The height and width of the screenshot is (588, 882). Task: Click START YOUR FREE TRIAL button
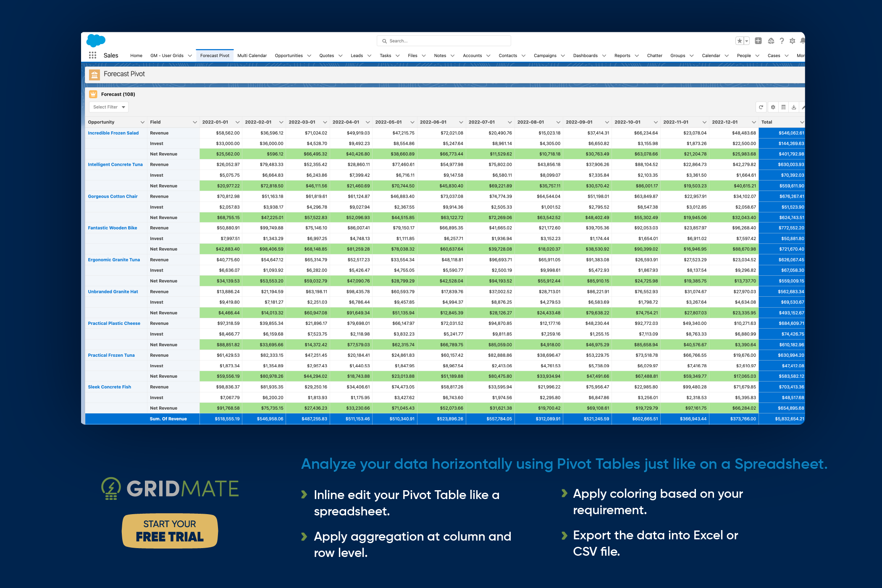click(x=170, y=531)
